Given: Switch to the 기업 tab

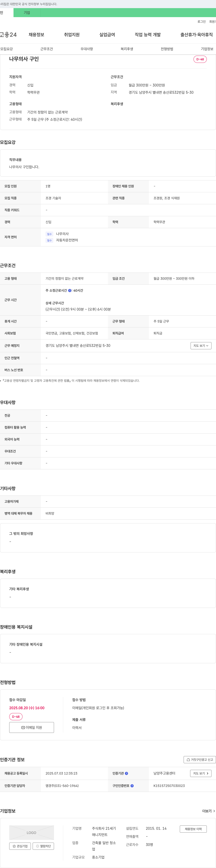Looking at the screenshot, I should 27,13.
